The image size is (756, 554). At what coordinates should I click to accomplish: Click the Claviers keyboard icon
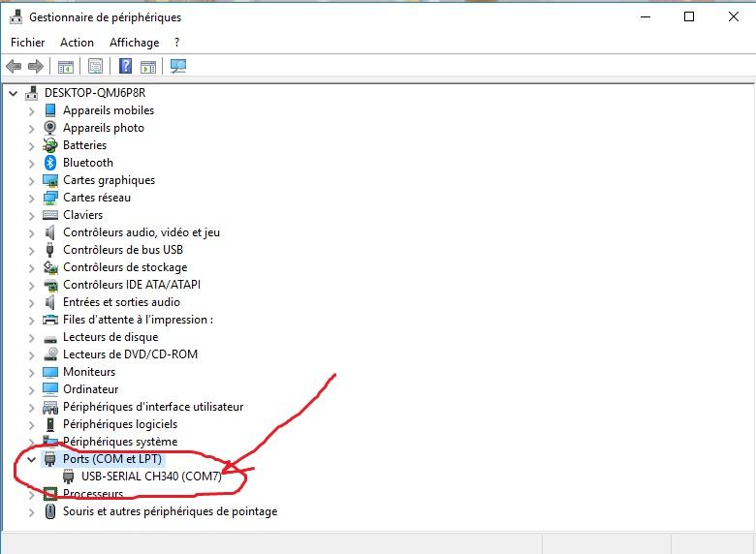50,215
